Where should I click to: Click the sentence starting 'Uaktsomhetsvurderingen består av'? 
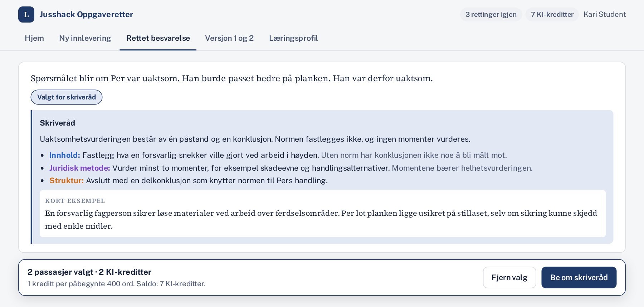[x=255, y=139]
